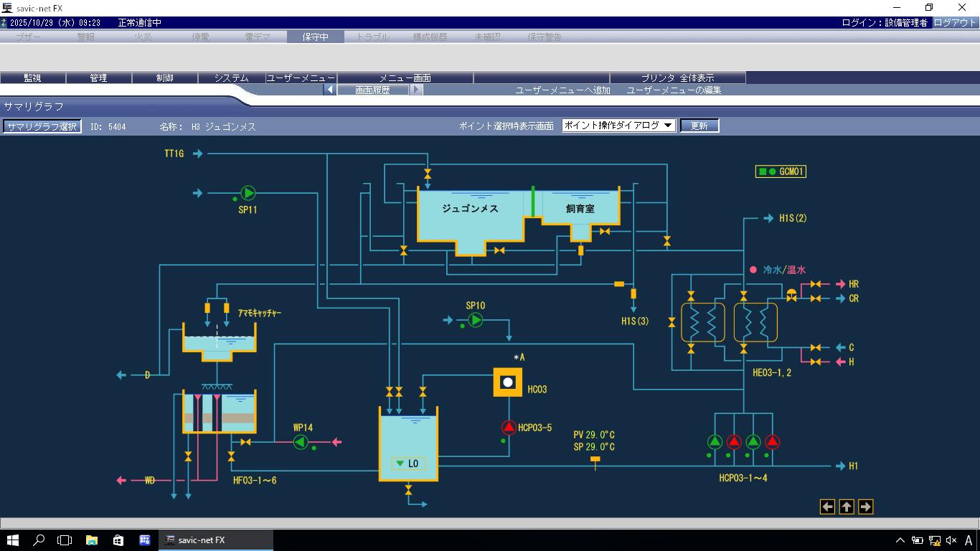This screenshot has width=980, height=551.
Task: Click the SP11 pump icon
Action: pyautogui.click(x=248, y=193)
